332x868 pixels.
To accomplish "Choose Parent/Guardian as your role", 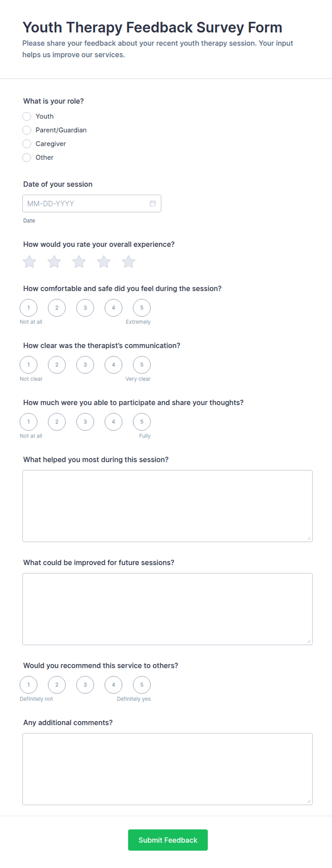I will [x=27, y=130].
